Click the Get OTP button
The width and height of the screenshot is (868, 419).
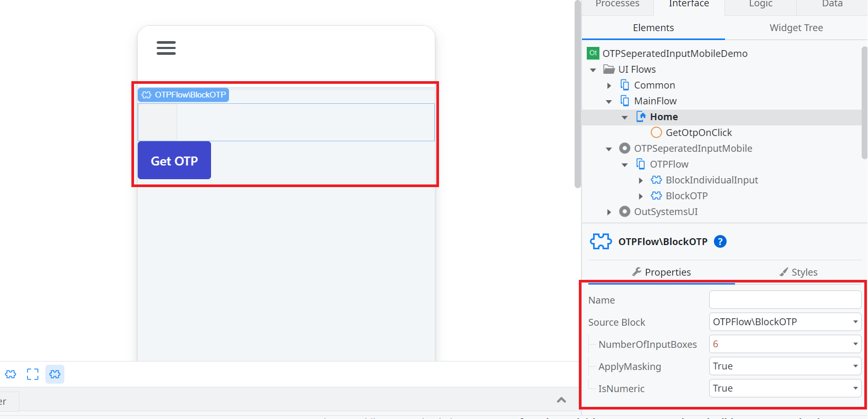coord(174,160)
